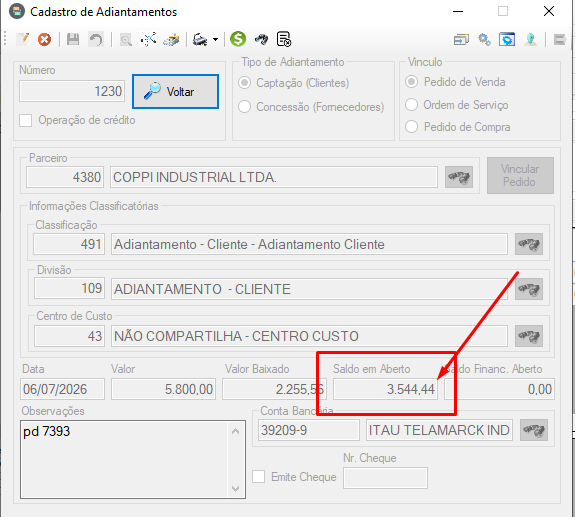
Task: Select the Concessão (Fornecedores) radio option
Action: [245, 107]
